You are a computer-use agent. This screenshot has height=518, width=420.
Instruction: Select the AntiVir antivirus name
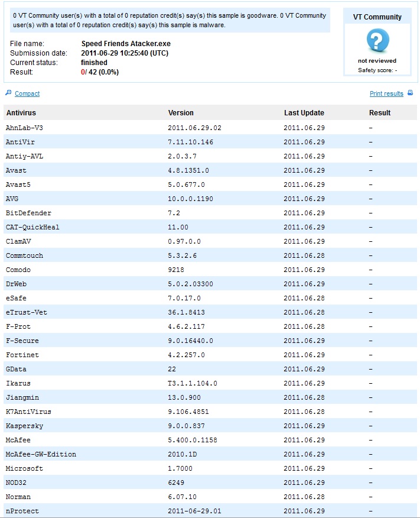[x=20, y=142]
